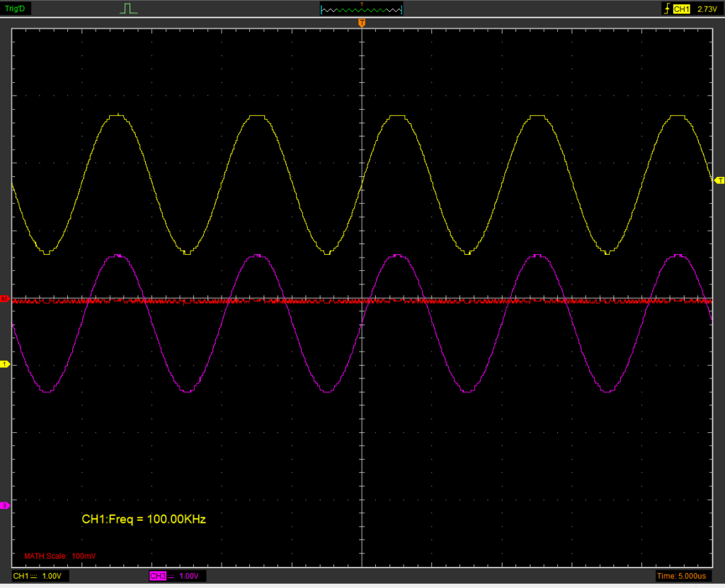Image resolution: width=725 pixels, height=588 pixels.
Task: Click the CH1 trigger source label
Action: click(x=681, y=9)
